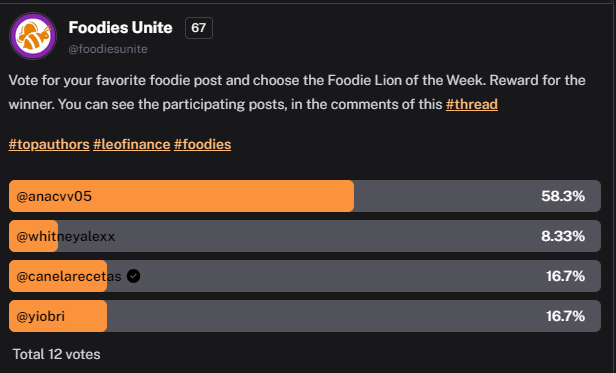Vote for the @anacvv05 poll option
This screenshot has height=373, width=616.
[x=305, y=196]
